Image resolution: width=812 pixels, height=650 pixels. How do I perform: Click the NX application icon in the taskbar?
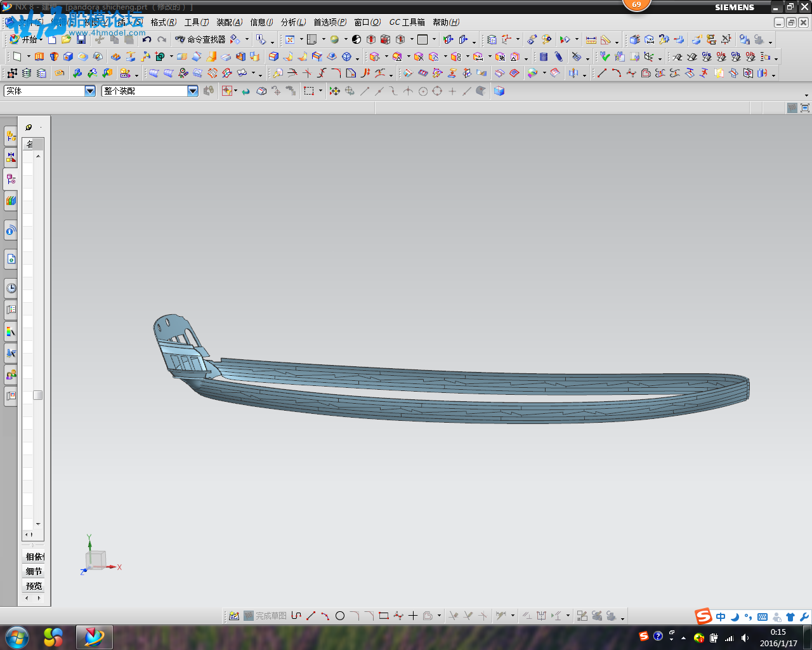pos(95,637)
